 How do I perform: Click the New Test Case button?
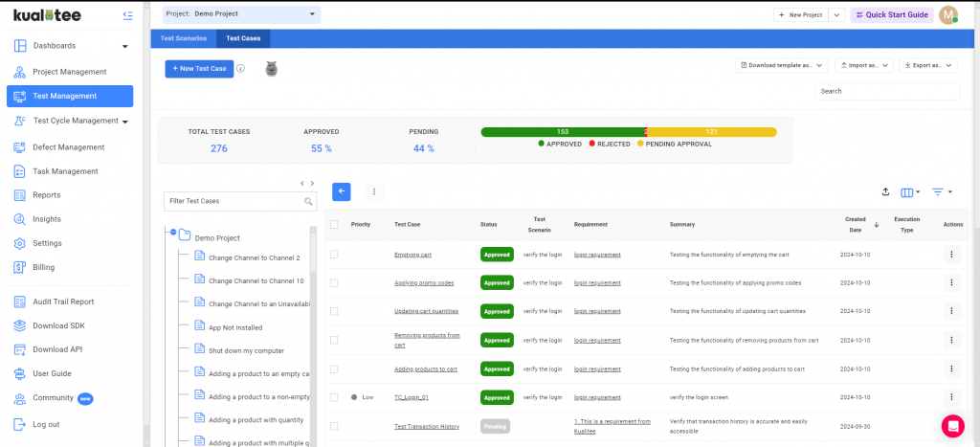pos(199,69)
